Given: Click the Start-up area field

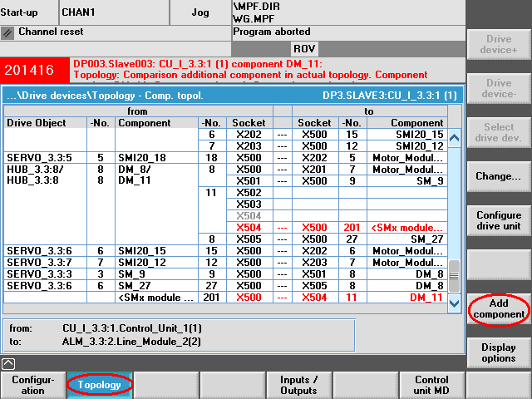Looking at the screenshot, I should click(x=29, y=12).
